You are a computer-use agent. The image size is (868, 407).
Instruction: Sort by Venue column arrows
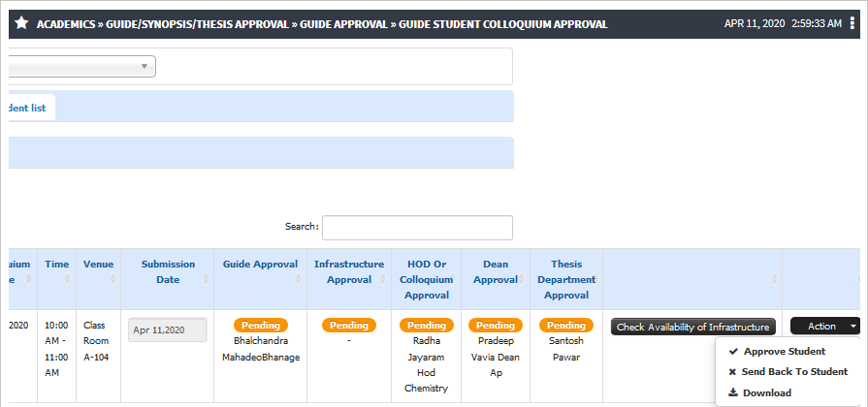(x=113, y=279)
